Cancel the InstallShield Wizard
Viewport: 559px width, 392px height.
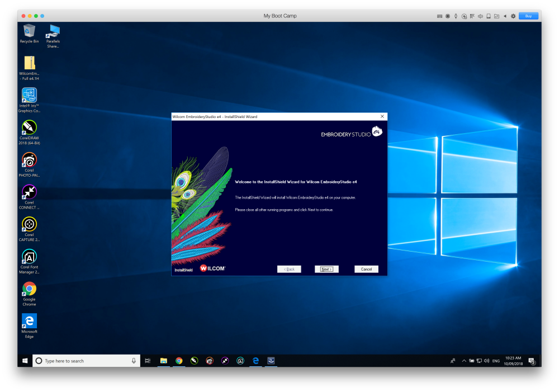[366, 269]
